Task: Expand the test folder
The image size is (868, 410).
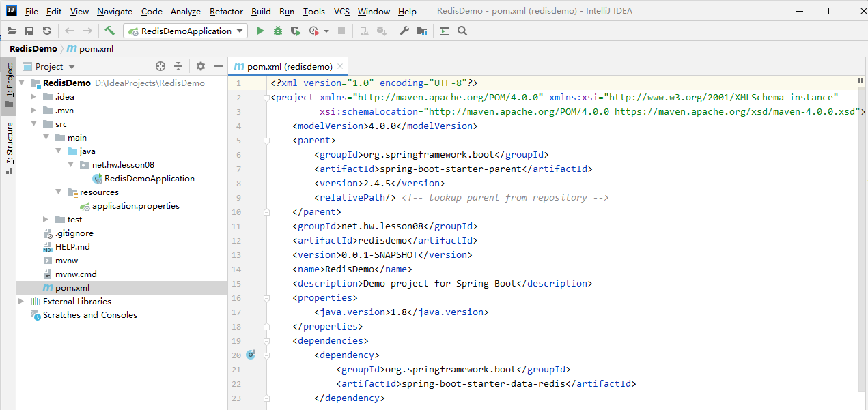Action: [x=46, y=219]
